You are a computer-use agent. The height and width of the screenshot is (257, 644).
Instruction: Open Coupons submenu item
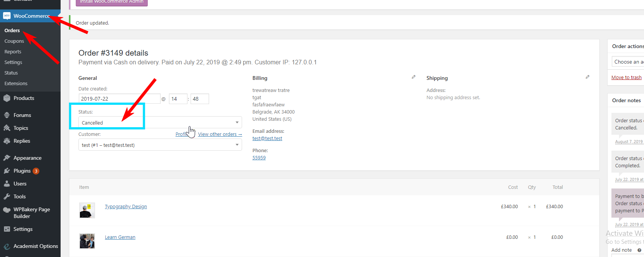[x=14, y=41]
